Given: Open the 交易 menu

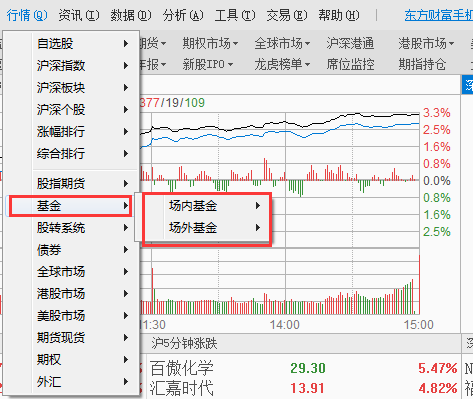Looking at the screenshot, I should 287,15.
